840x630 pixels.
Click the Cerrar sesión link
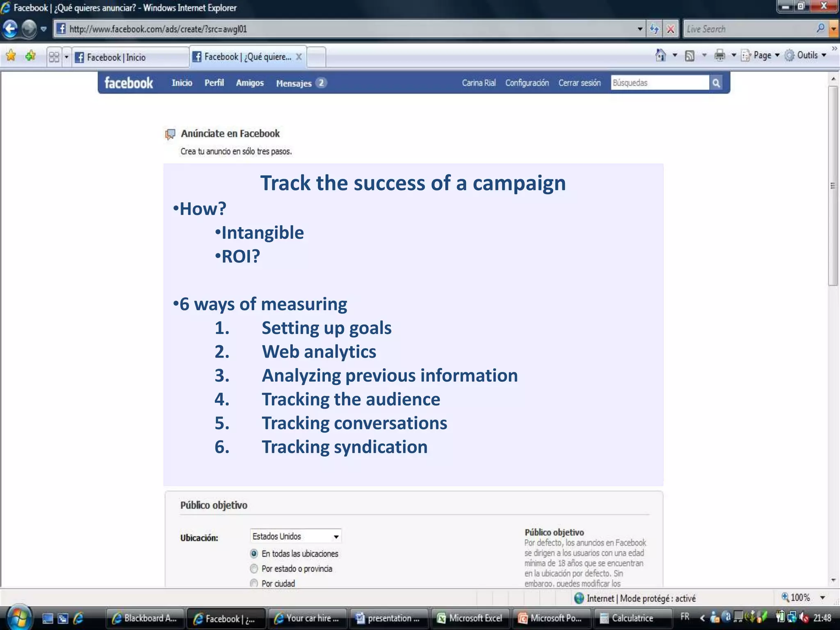pos(579,83)
